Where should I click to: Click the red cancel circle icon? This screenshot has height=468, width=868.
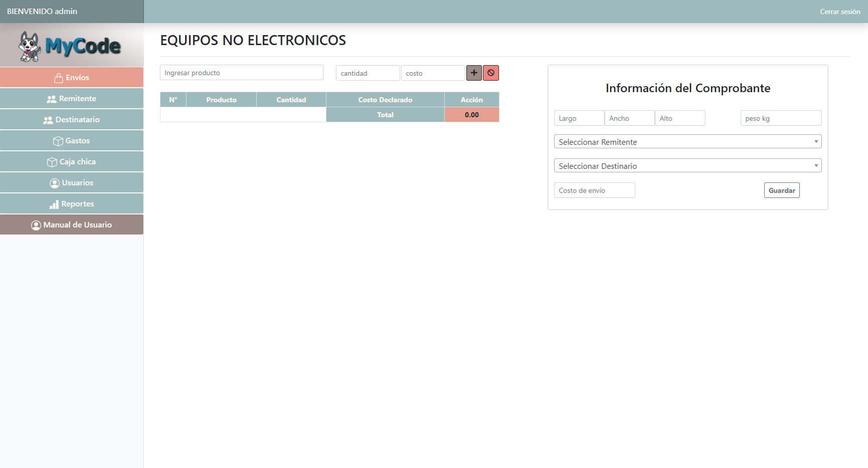490,73
